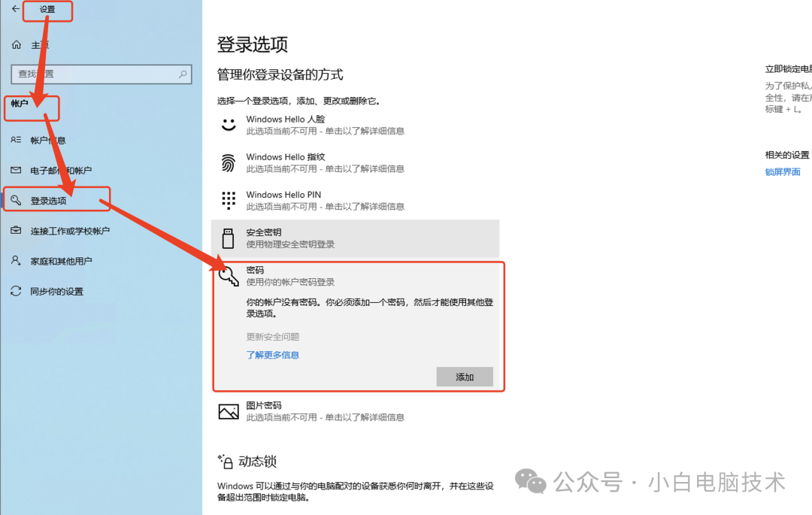The width and height of the screenshot is (812, 515).
Task: Click the 动态锁 lock icon
Action: (x=226, y=461)
